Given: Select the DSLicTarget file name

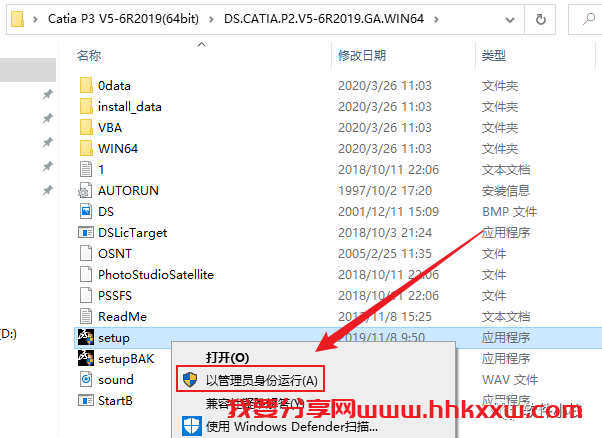Looking at the screenshot, I should [x=132, y=233].
